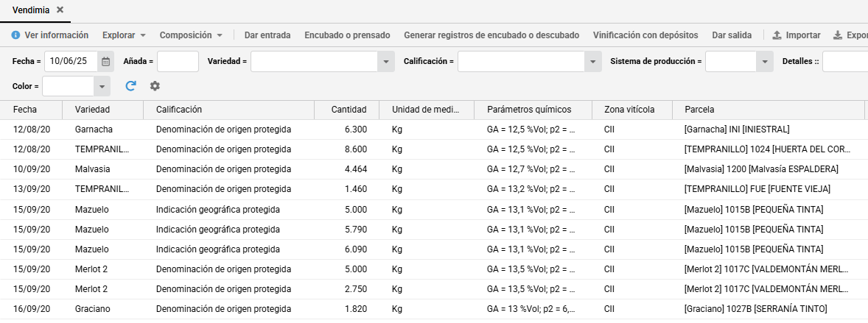Click GA = 13,2 %Vol parameters cell
Screen dimensions: 868x323
tap(533, 189)
